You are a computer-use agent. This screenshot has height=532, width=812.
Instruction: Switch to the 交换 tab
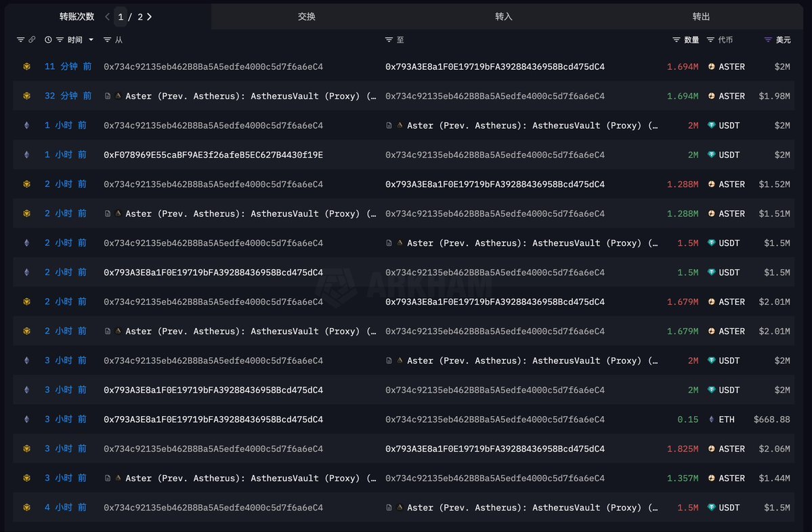click(x=307, y=16)
